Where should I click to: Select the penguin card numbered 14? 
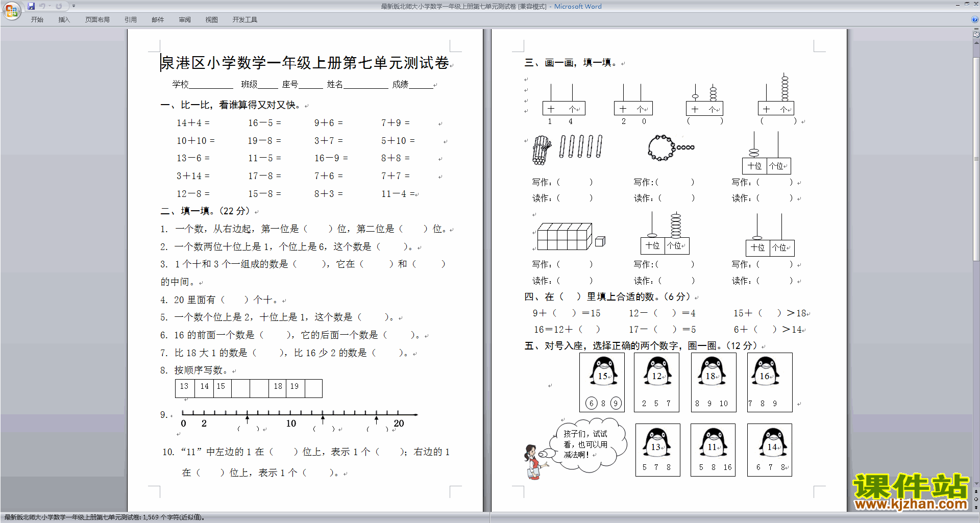[770, 450]
